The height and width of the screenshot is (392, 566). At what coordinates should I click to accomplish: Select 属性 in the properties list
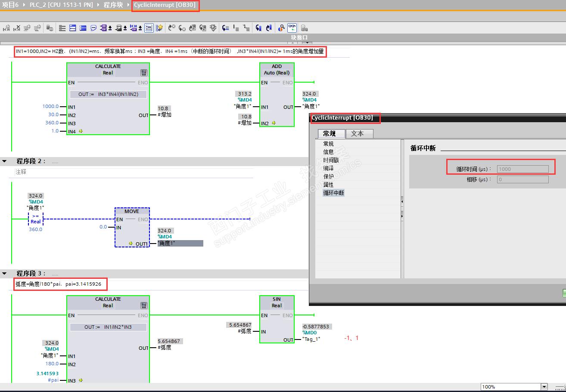click(329, 185)
